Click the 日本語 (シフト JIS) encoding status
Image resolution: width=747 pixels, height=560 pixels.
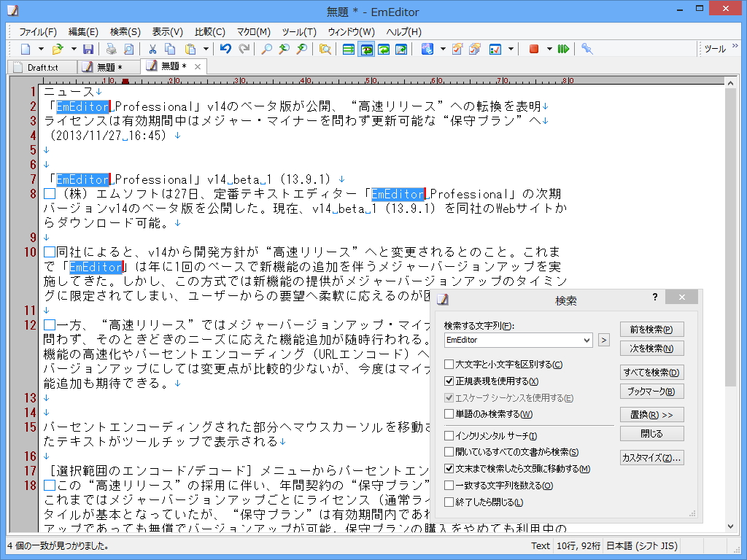(x=641, y=545)
